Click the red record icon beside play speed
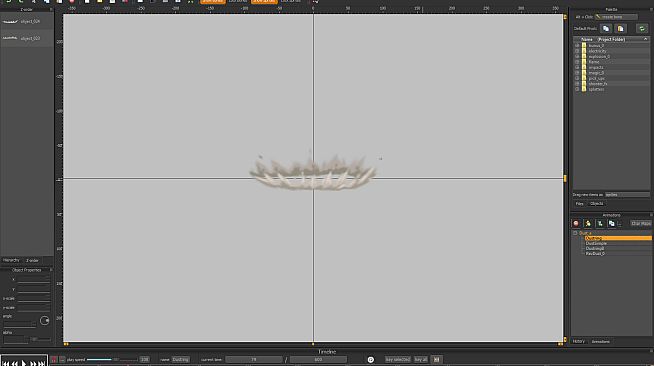This screenshot has height=366, width=654. pyautogui.click(x=54, y=359)
